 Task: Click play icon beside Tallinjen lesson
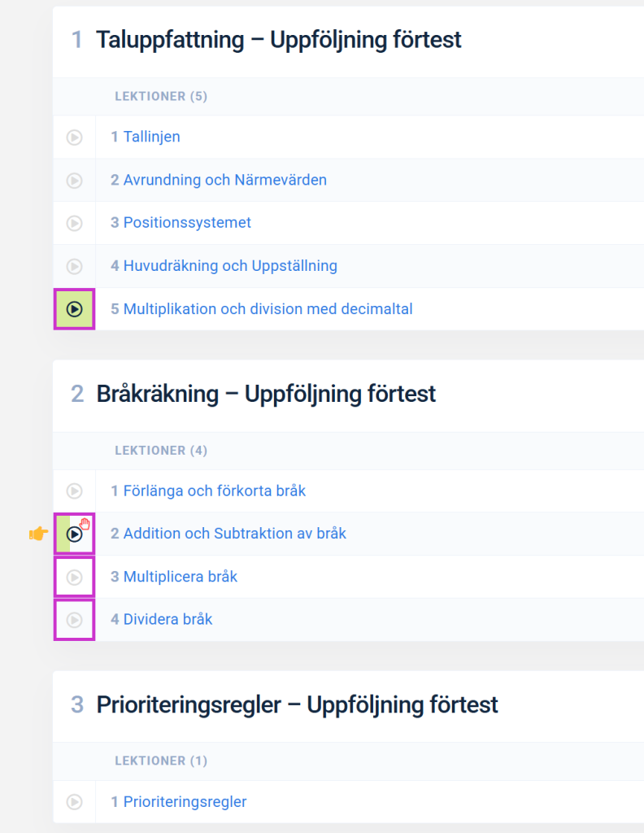(x=74, y=137)
